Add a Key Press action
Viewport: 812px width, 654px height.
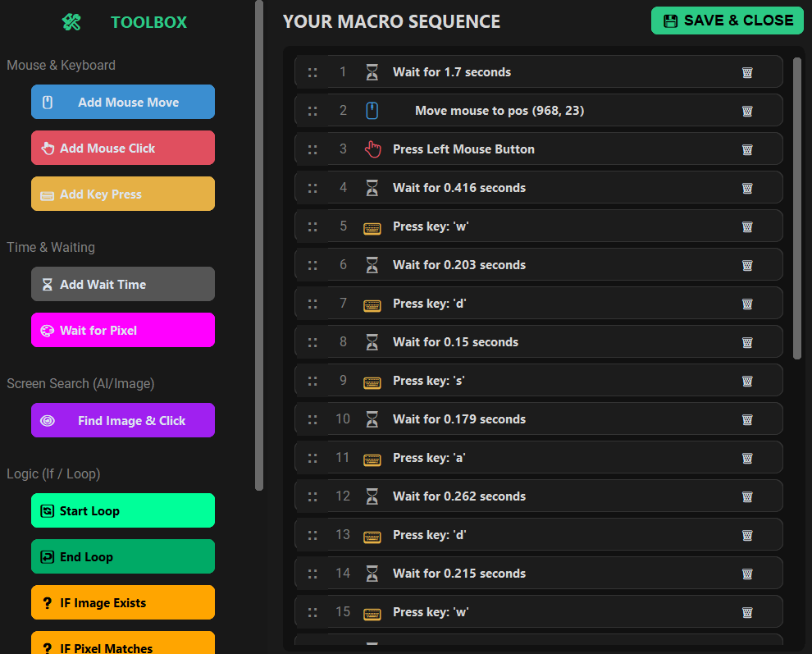pos(123,194)
